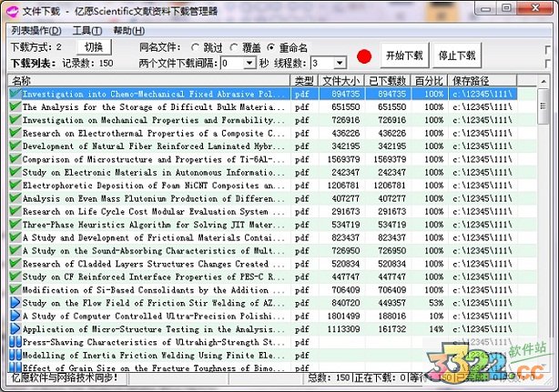Click the check icon of Analysis on Even Mass Plutonium

pyautogui.click(x=15, y=198)
